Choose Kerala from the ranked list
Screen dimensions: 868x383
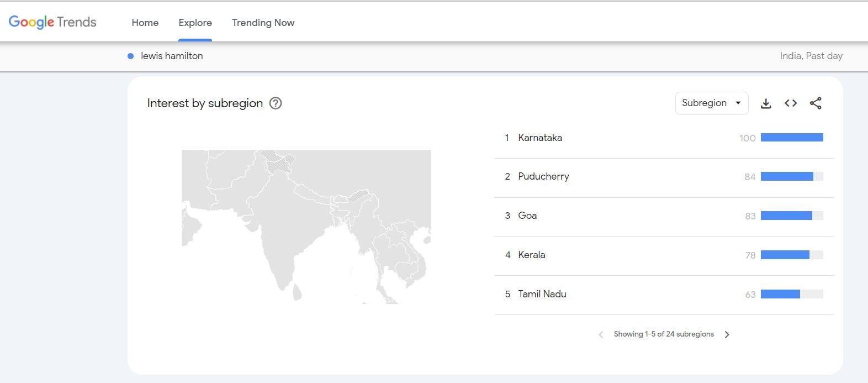531,255
